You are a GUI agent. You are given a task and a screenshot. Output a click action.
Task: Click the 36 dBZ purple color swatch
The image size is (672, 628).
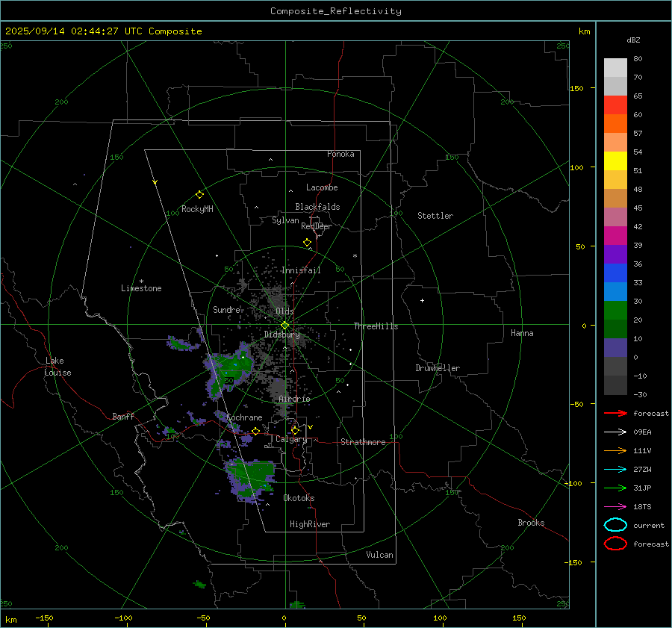pyautogui.click(x=615, y=255)
